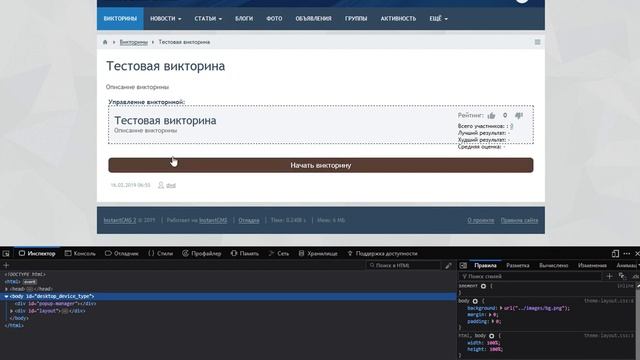
Task: Switch to the Хранилище devtools tab
Action: tap(318, 253)
